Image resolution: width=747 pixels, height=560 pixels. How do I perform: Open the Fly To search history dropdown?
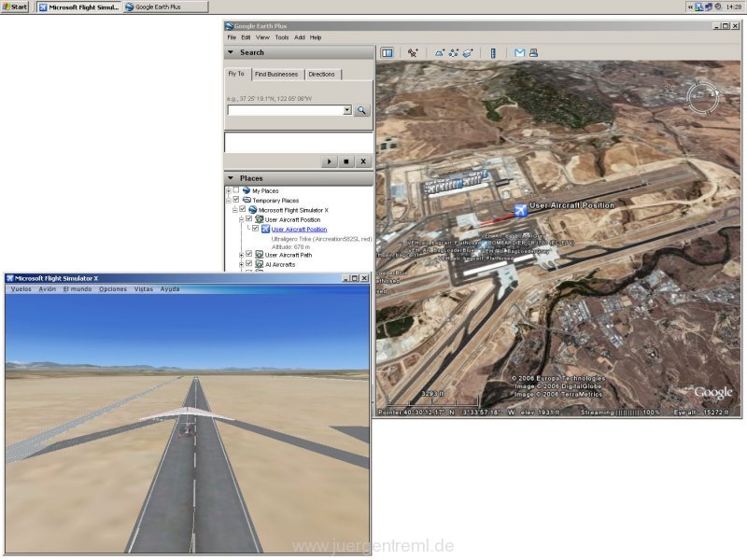(346, 110)
